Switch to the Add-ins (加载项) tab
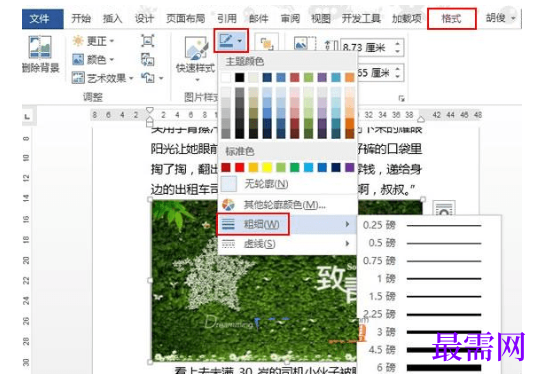 (x=407, y=18)
